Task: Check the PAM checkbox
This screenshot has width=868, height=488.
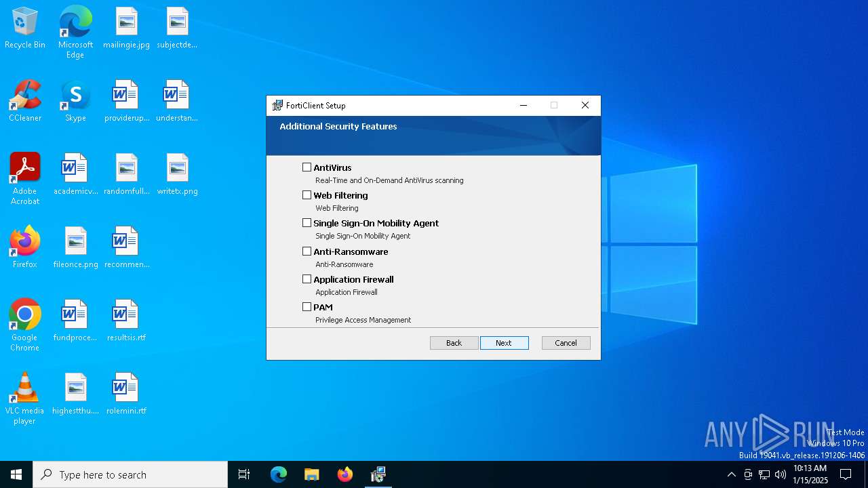Action: click(307, 306)
